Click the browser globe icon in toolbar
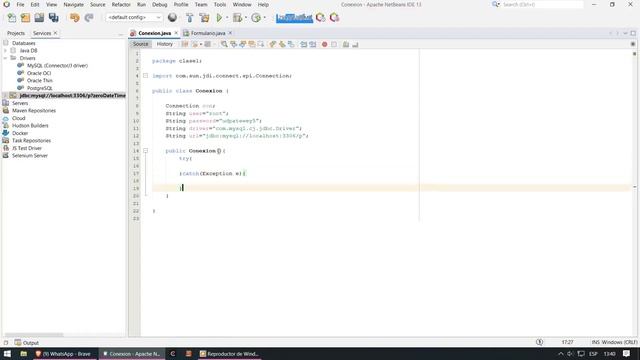The width and height of the screenshot is (640, 360). click(172, 17)
